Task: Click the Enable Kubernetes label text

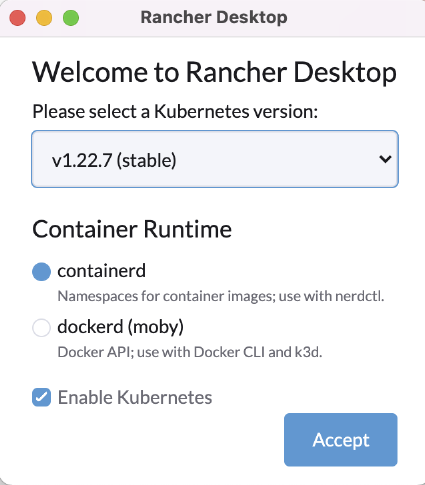Action: pyautogui.click(x=135, y=397)
